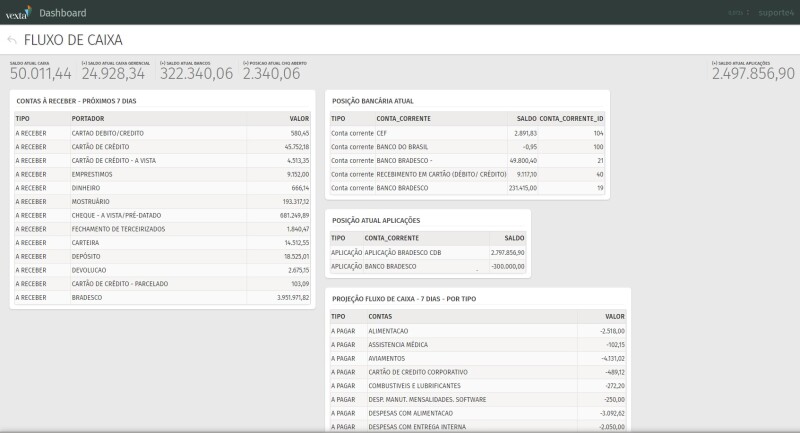Sort receivables by the PORTADOR column header
The width and height of the screenshot is (800, 433).
88,118
